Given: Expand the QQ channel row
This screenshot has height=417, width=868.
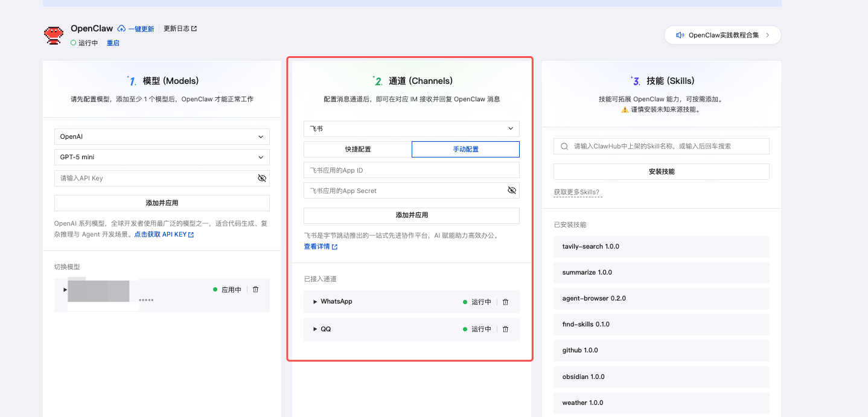Looking at the screenshot, I should tap(315, 329).
